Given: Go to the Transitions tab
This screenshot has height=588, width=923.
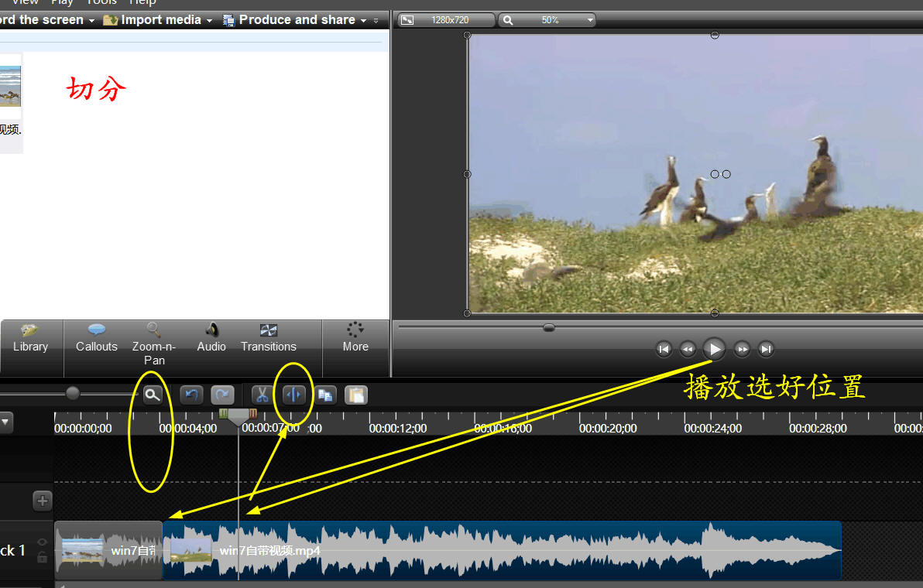Looking at the screenshot, I should tap(269, 340).
